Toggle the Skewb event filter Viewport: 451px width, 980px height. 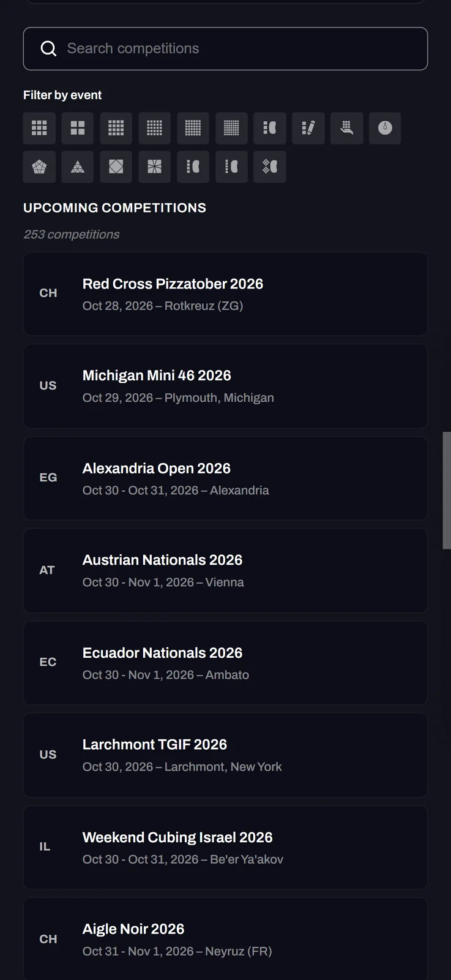(116, 167)
